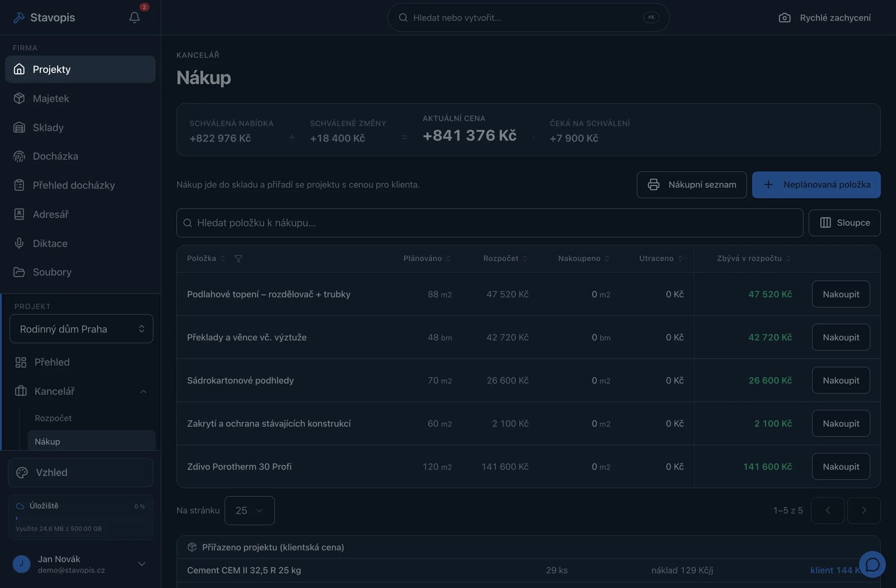Open rows per page dropdown 25

[250, 511]
